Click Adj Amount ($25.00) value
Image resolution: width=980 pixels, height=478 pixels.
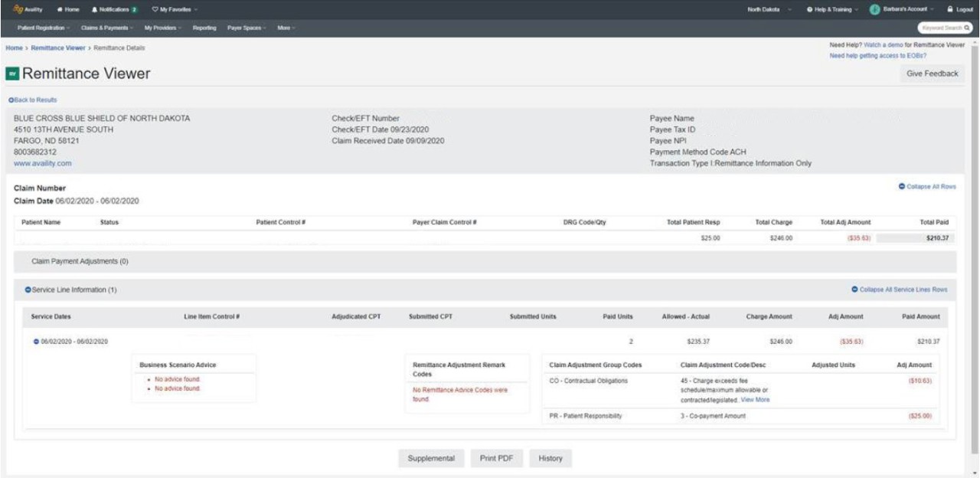(x=920, y=416)
